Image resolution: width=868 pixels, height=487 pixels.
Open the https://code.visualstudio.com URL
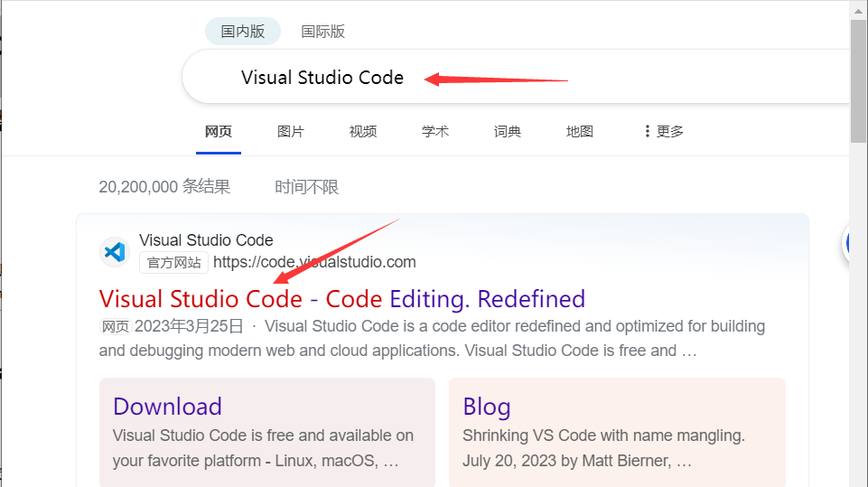314,262
